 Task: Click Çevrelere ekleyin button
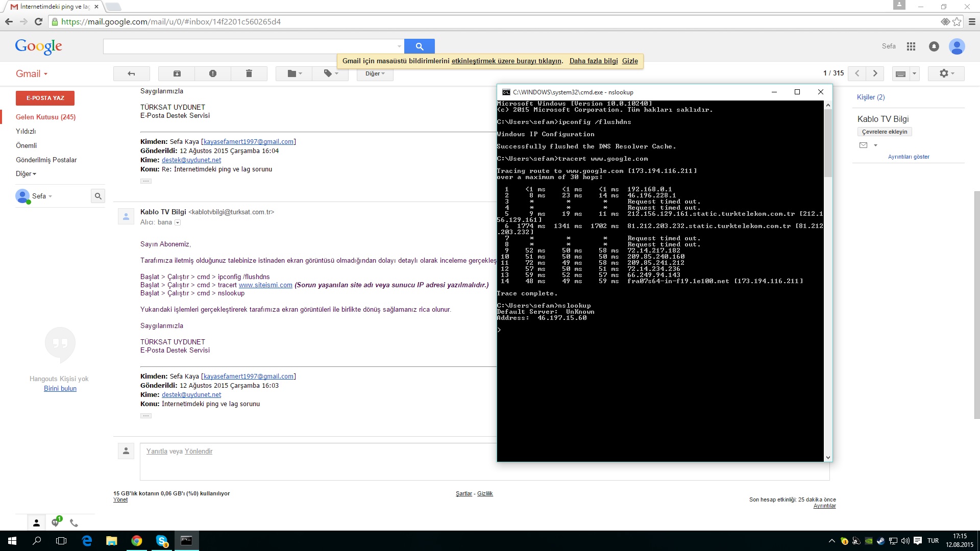[885, 132]
